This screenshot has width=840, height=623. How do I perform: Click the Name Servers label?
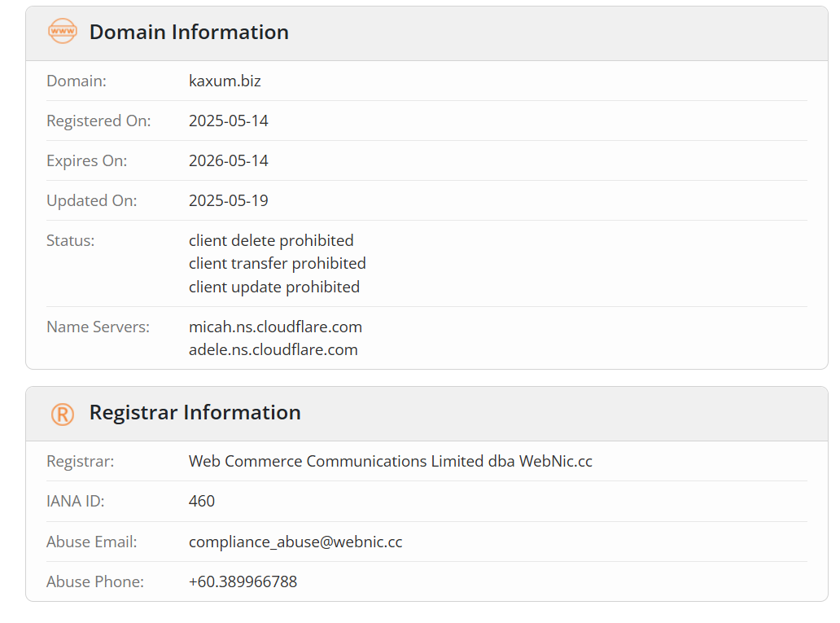(x=98, y=327)
